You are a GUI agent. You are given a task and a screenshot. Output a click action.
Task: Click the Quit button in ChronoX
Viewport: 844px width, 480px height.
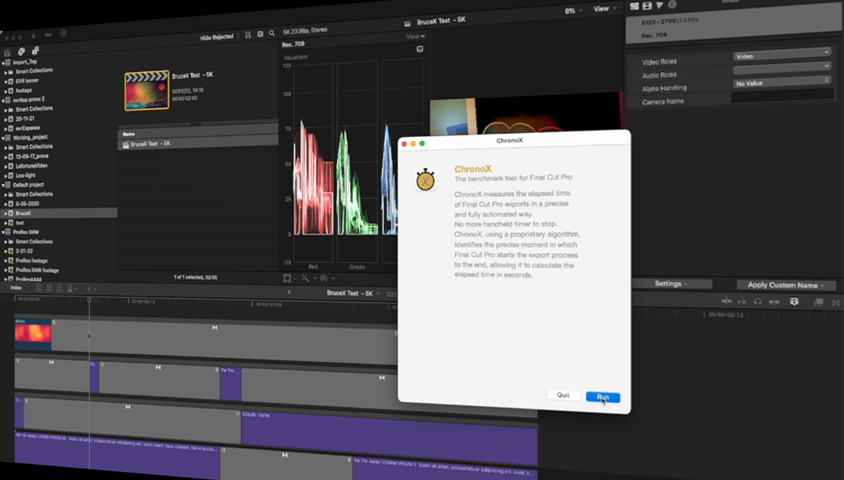click(x=563, y=395)
